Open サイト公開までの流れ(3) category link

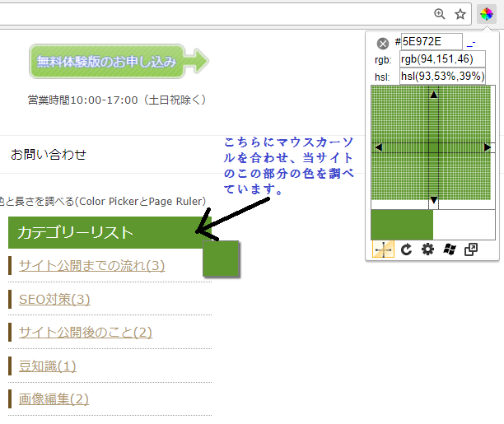tap(91, 266)
